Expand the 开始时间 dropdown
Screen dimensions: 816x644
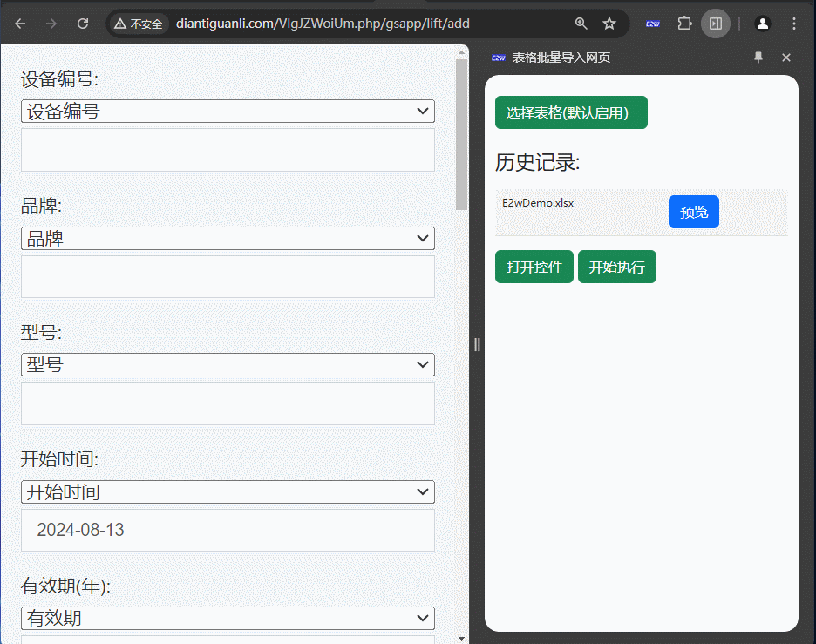[228, 491]
